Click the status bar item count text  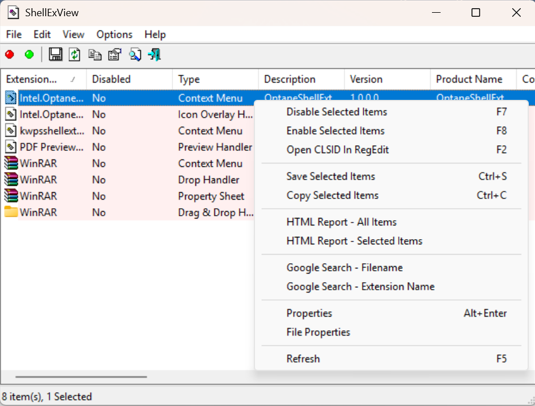47,396
